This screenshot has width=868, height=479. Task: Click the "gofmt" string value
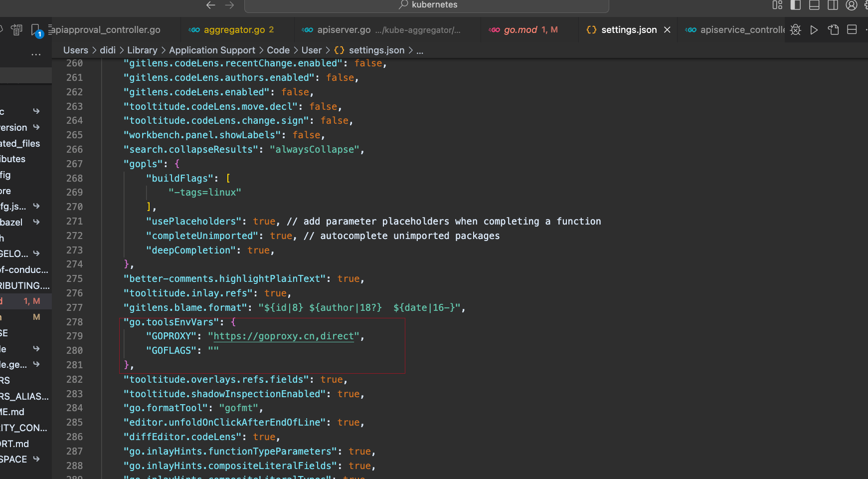tap(239, 408)
